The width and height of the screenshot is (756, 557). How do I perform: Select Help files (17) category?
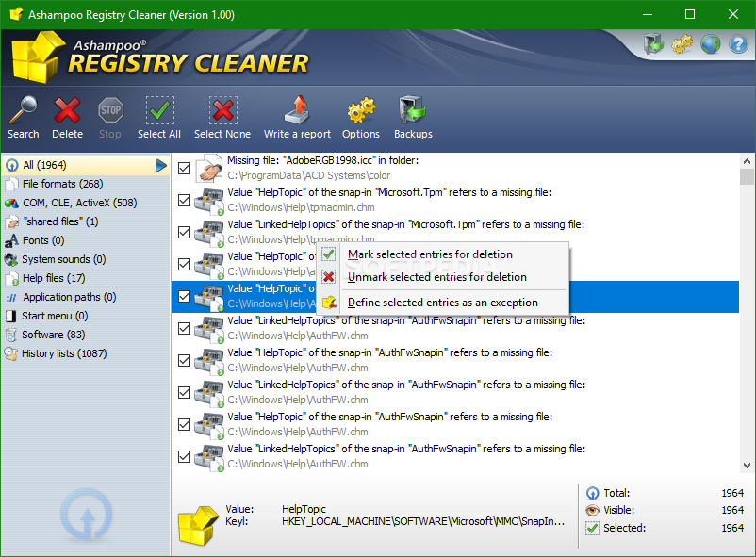click(86, 278)
